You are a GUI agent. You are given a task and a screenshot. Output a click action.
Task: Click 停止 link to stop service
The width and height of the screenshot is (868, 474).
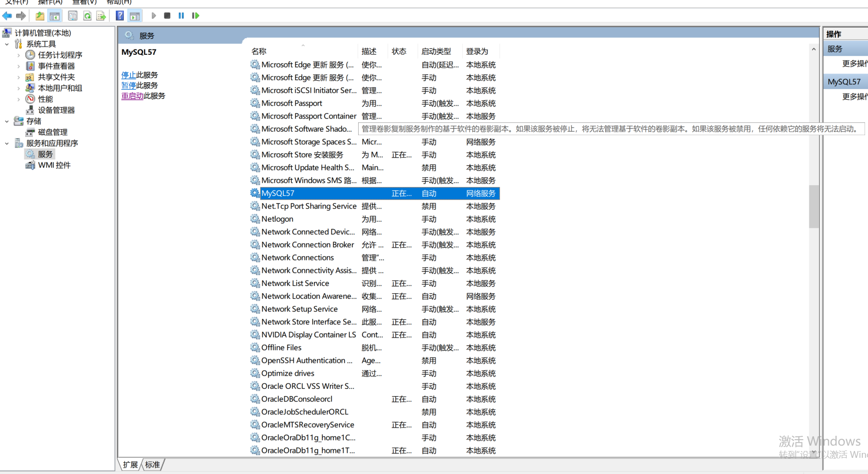[x=129, y=75]
